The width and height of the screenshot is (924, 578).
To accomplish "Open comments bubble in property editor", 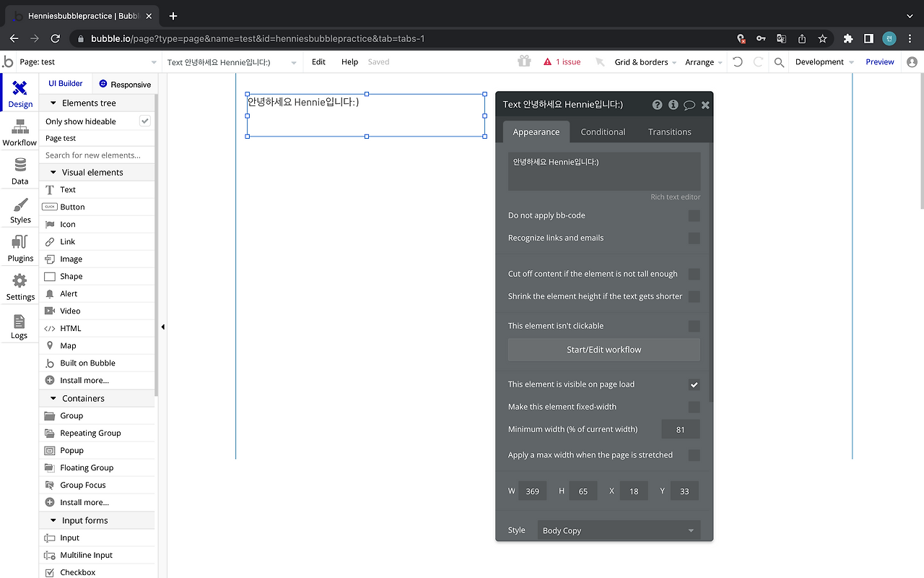I will [689, 105].
